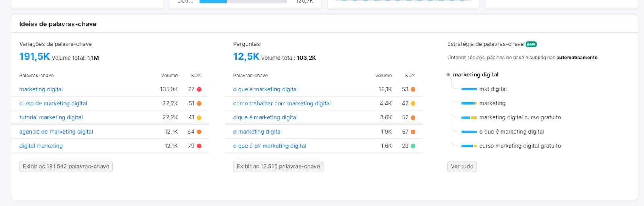
Task: Select 'o que é plr marketing digital'
Action: 270,146
